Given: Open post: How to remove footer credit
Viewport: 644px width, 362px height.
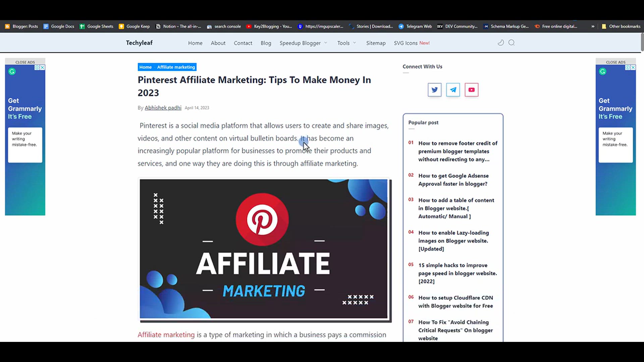Looking at the screenshot, I should 458,151.
